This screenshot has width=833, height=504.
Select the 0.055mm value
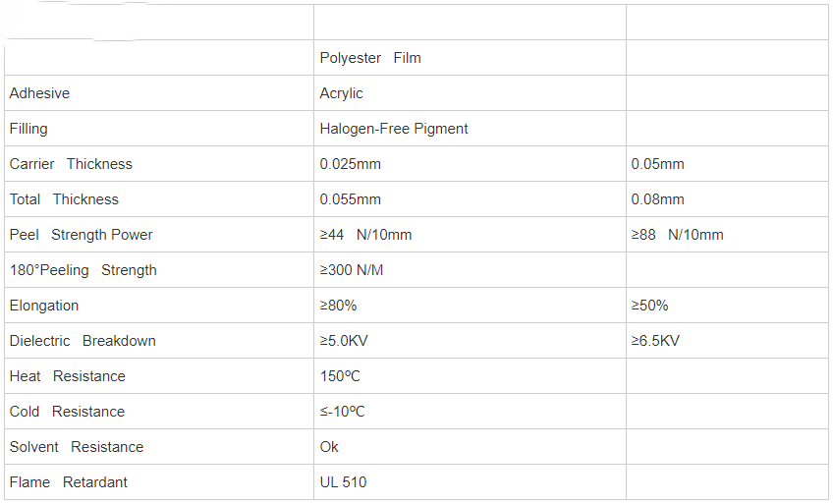(x=350, y=199)
